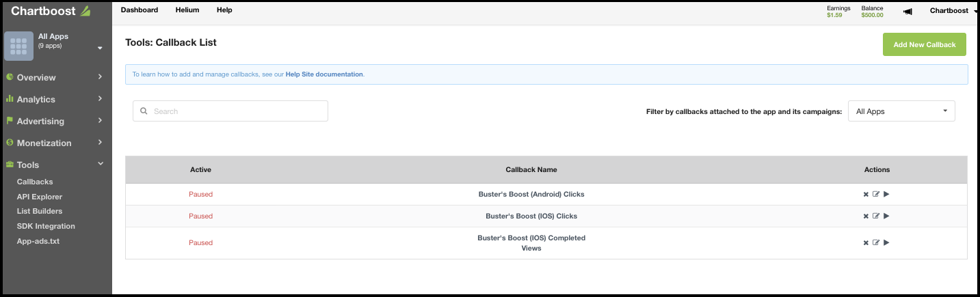980x297 pixels.
Task: Click the Advertising flag icon
Action: 10,121
